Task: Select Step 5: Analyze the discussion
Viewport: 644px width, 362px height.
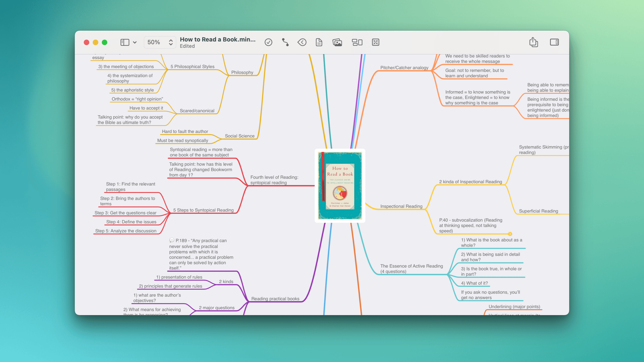Action: pos(126,231)
